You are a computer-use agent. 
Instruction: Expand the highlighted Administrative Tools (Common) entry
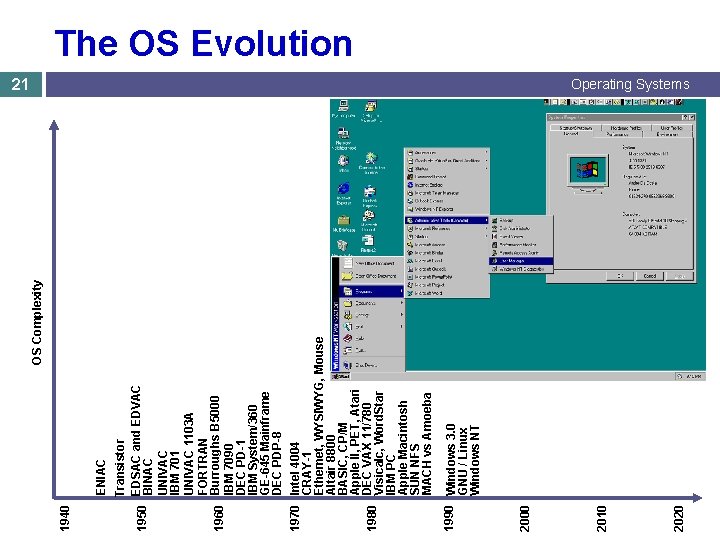[447, 220]
